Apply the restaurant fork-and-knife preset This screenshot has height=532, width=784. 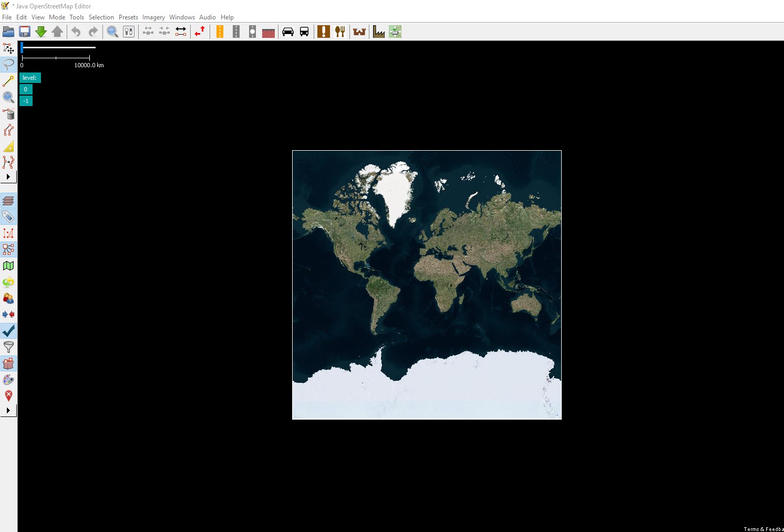340,32
